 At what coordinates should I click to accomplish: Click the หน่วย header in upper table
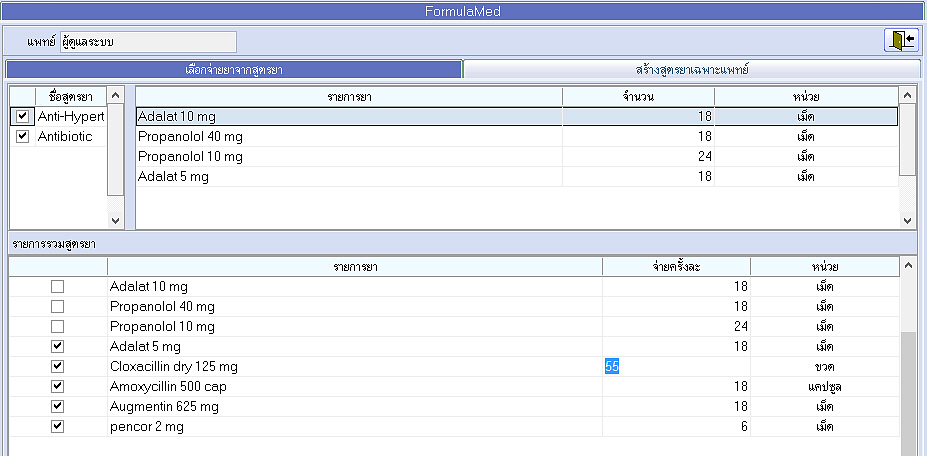tap(806, 96)
